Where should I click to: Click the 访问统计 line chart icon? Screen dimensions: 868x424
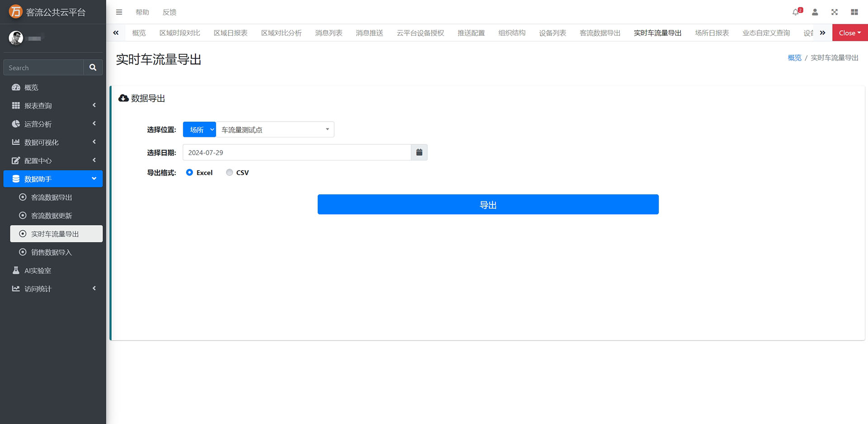pyautogui.click(x=16, y=288)
